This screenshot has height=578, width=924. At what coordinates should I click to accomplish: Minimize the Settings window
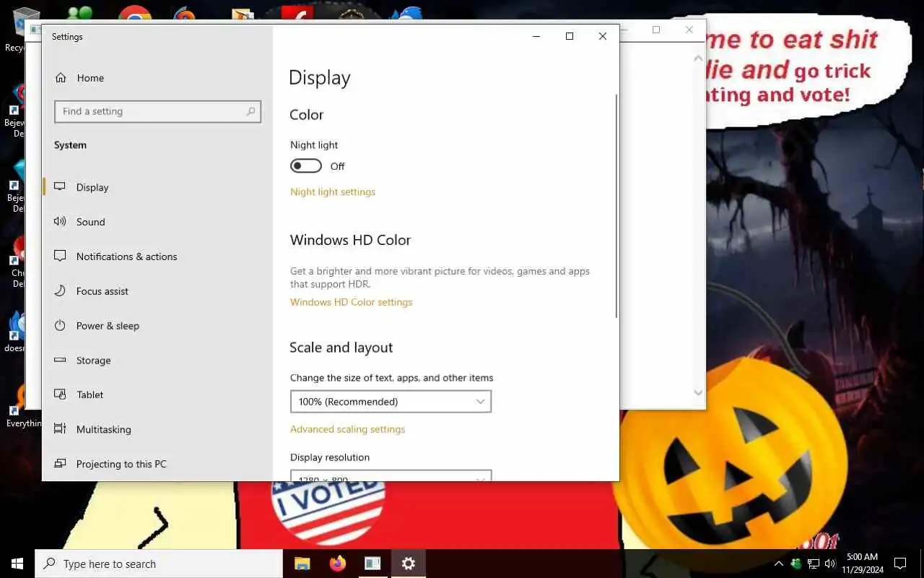pyautogui.click(x=536, y=36)
